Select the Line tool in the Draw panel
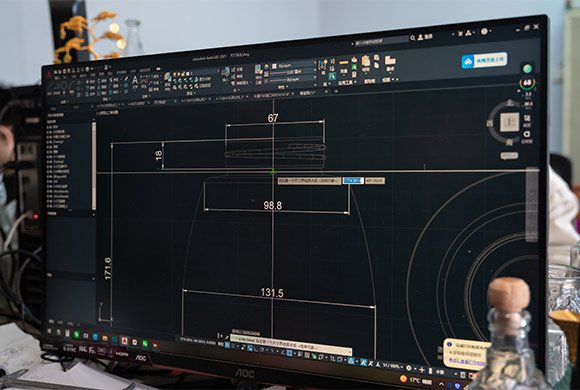 49,87
